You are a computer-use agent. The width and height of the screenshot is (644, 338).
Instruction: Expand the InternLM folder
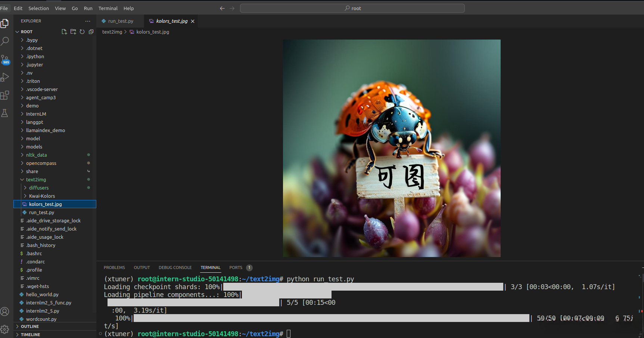coord(55,114)
